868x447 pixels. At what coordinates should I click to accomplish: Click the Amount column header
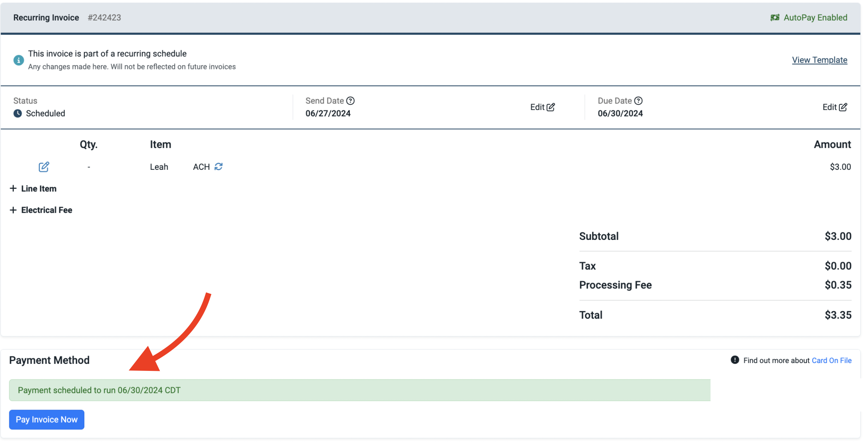[833, 144]
